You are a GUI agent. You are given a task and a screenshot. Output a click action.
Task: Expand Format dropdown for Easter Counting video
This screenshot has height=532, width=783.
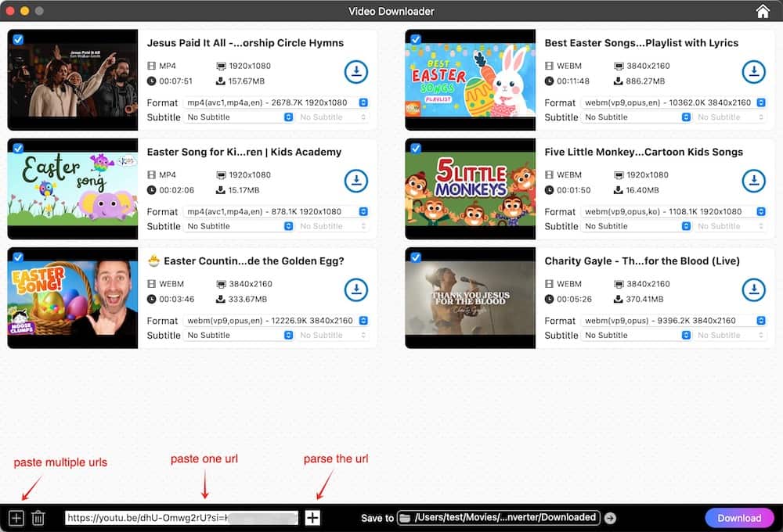pyautogui.click(x=276, y=321)
